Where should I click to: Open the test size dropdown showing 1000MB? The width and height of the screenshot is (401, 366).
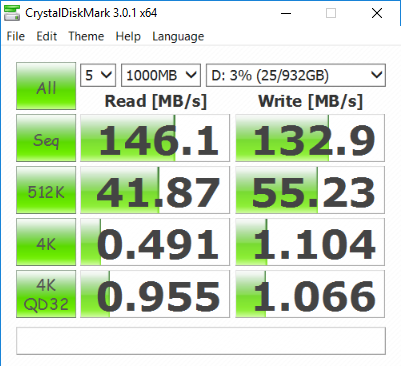(161, 75)
